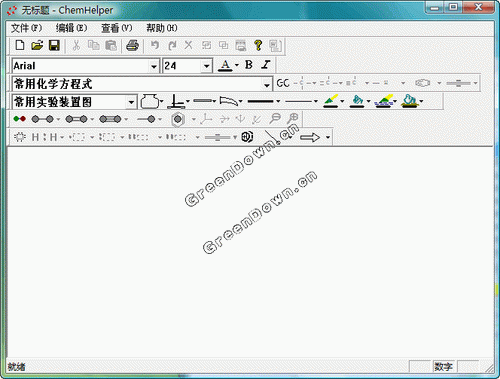Open a file using the folder icon
The image size is (500, 379).
[x=37, y=45]
